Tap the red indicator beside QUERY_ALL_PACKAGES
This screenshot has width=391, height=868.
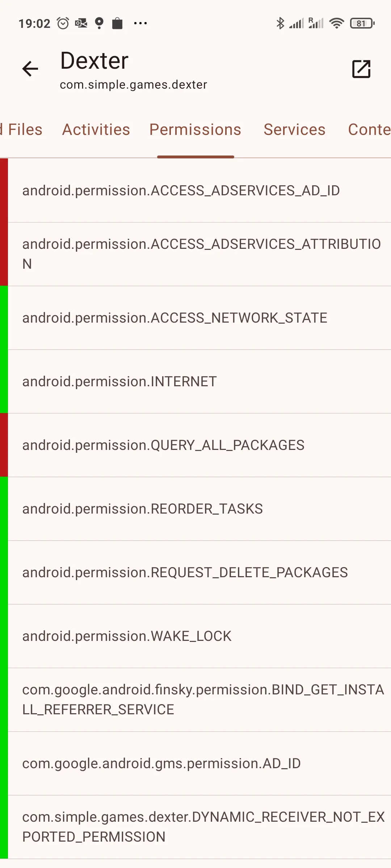point(4,445)
